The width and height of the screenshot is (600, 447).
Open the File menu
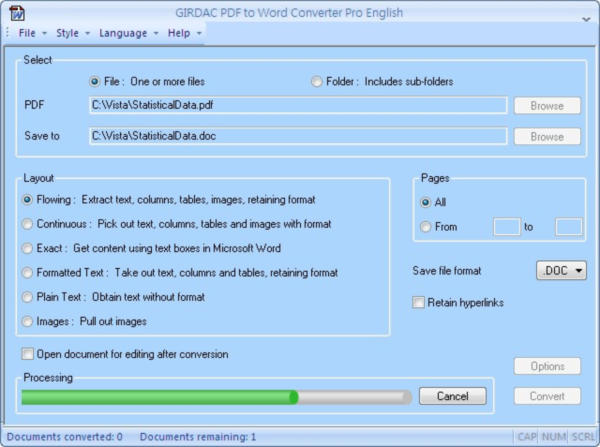tap(29, 33)
